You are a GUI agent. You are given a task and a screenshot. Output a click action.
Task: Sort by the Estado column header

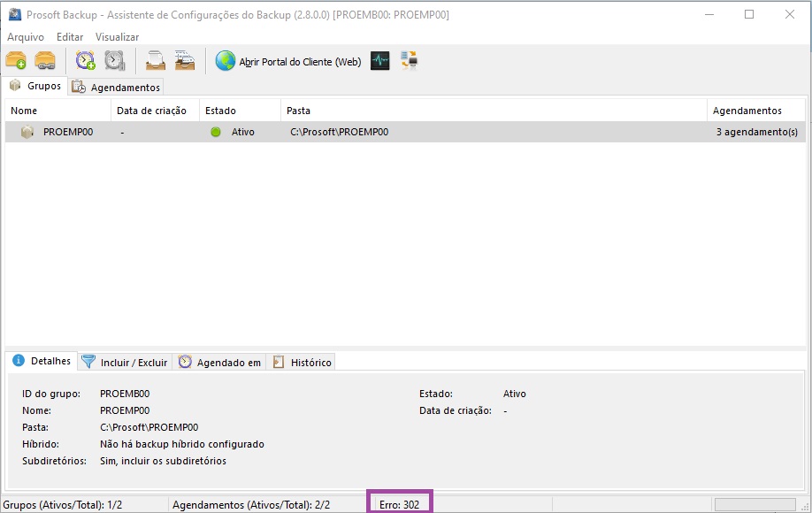point(241,111)
